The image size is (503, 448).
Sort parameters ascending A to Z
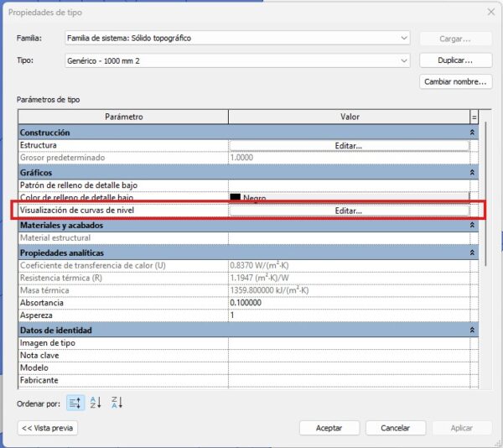pos(96,403)
